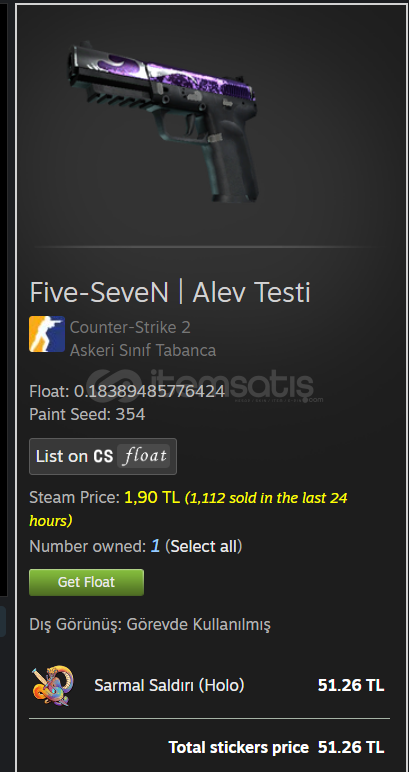Image resolution: width=409 pixels, height=772 pixels.
Task: Click the Sarmal Saldırı (Holo) sticker name
Action: pyautogui.click(x=169, y=685)
